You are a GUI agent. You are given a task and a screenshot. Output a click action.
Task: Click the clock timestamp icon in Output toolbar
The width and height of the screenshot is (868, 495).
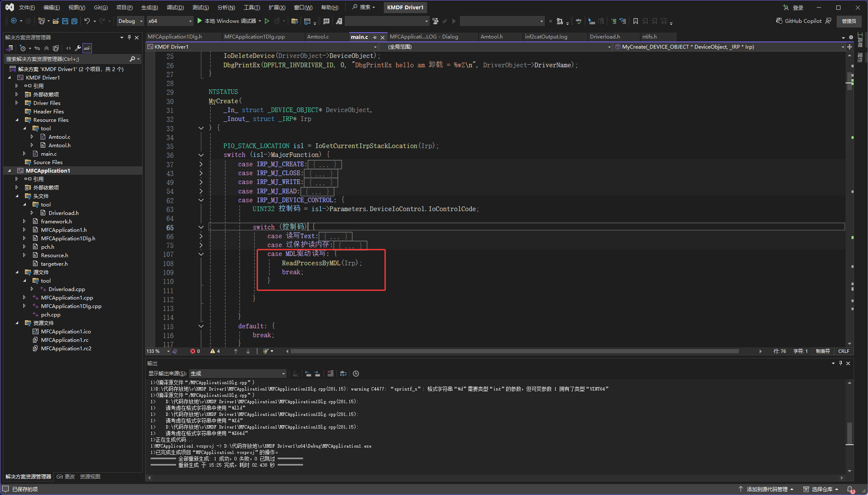click(356, 374)
